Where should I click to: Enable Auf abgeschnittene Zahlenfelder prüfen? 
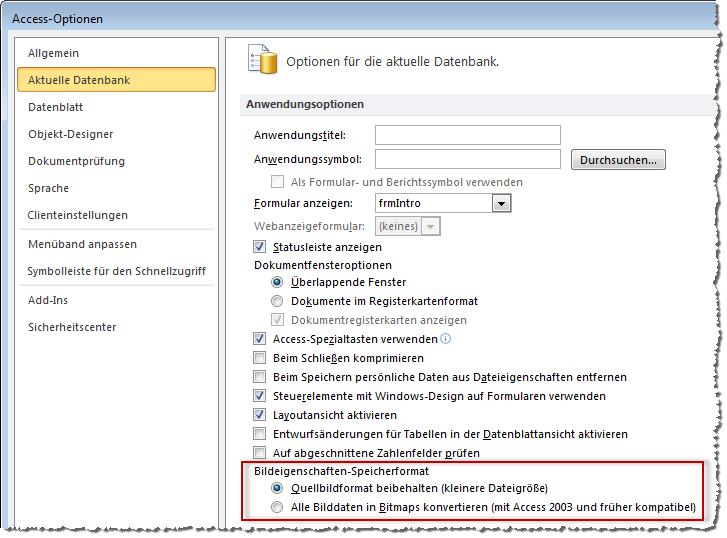coord(260,453)
